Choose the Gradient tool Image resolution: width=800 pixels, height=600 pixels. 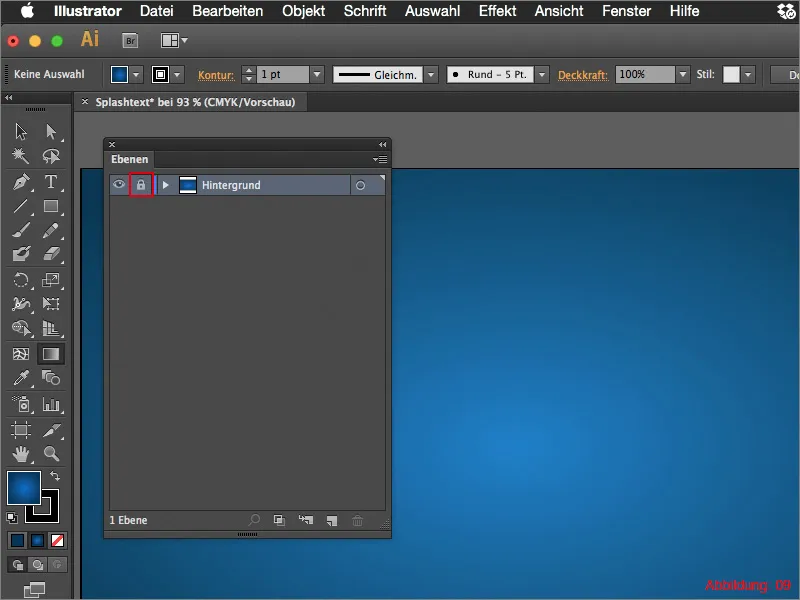coord(51,354)
